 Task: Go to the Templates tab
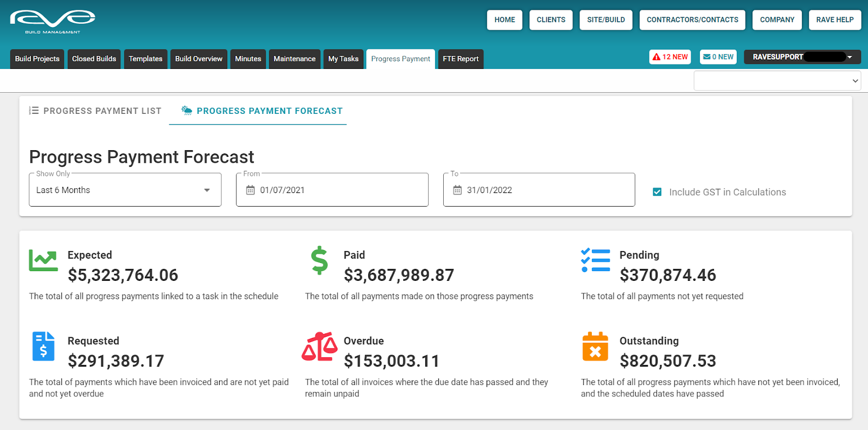tap(145, 59)
